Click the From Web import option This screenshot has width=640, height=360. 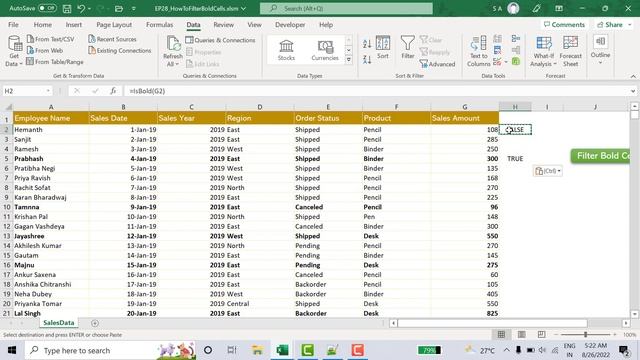click(45, 51)
